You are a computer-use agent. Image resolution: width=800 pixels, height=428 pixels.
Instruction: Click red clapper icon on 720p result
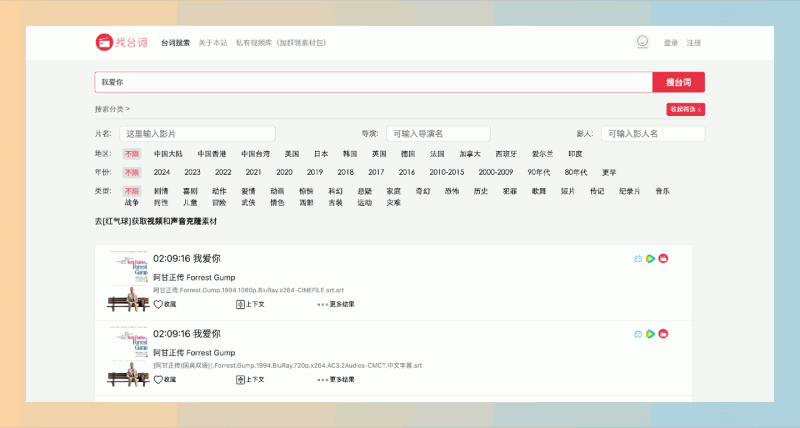663,334
